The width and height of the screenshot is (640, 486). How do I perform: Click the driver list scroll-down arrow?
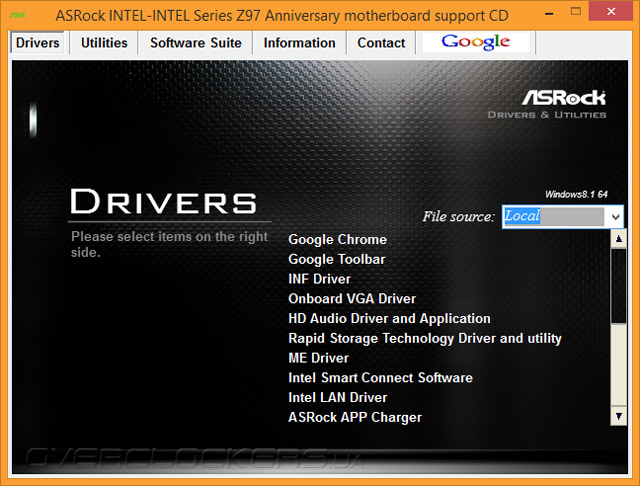pyautogui.click(x=619, y=416)
